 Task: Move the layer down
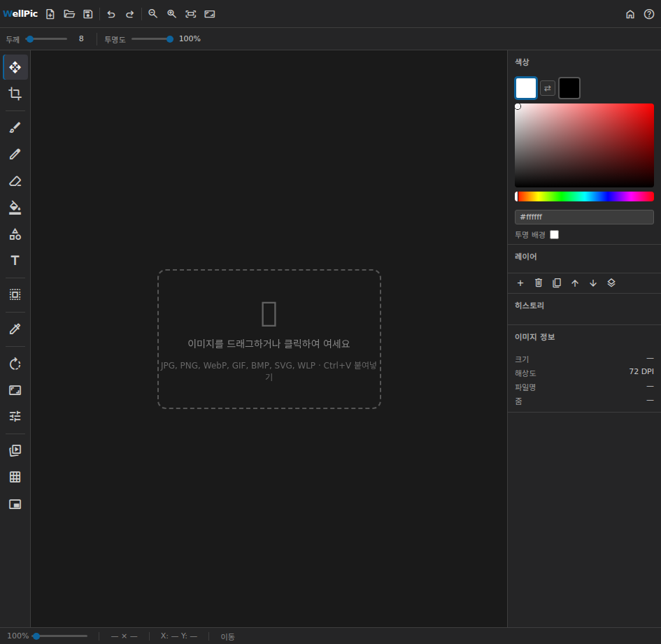[593, 283]
